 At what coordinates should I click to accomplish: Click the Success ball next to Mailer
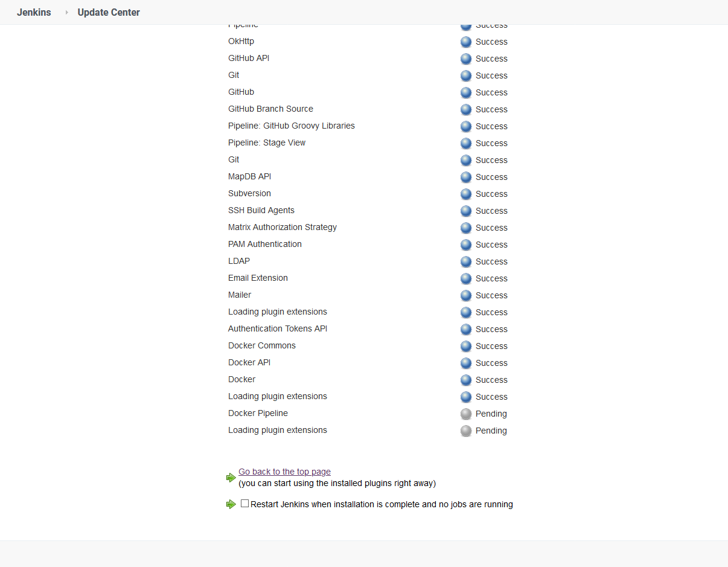tap(465, 295)
